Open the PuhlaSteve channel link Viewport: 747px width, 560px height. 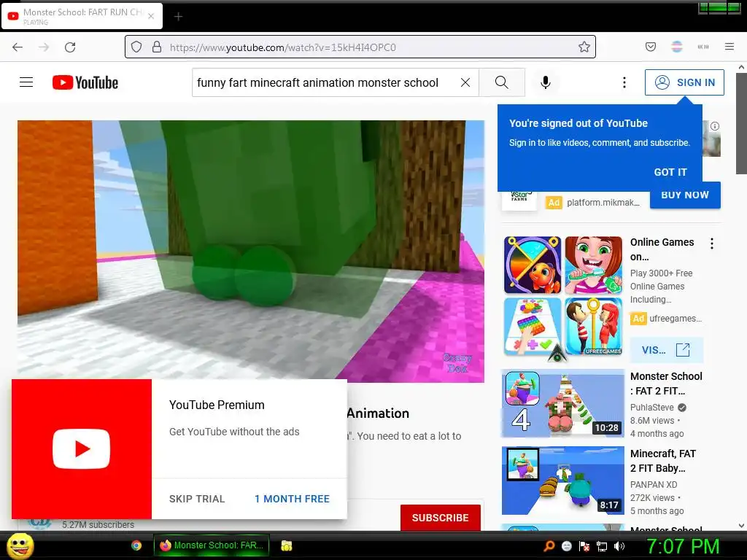[651, 407]
